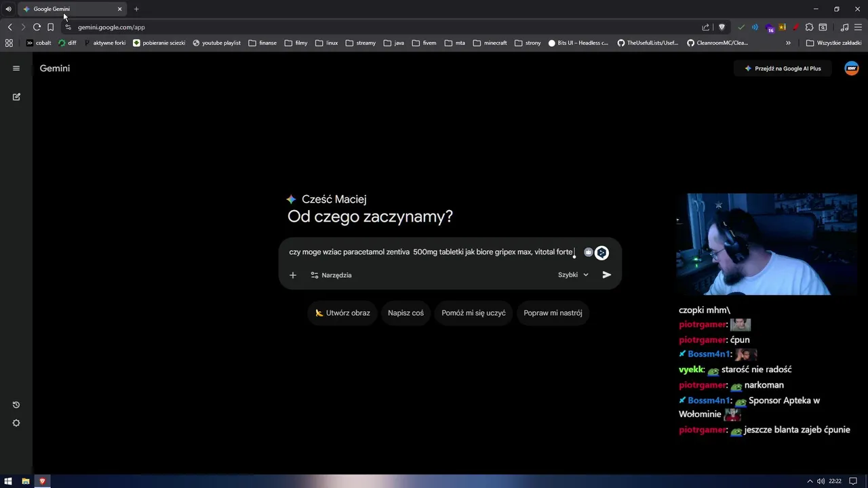
Task: Expand the linux bookmark folder
Action: pos(327,43)
